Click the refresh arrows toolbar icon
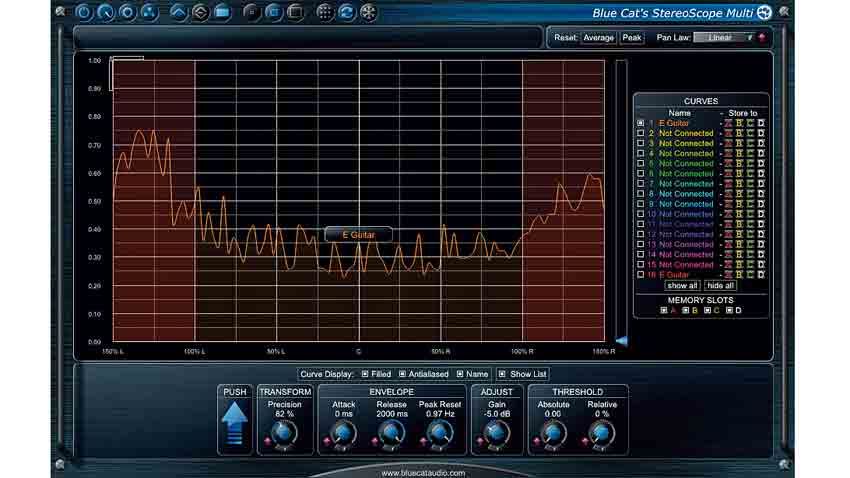The height and width of the screenshot is (478, 850). [346, 12]
